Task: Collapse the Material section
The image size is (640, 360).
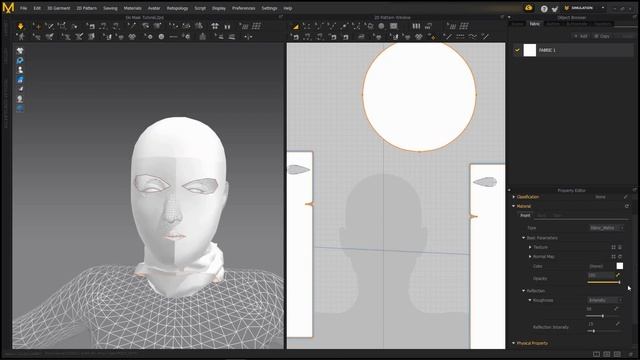Action: pyautogui.click(x=514, y=206)
